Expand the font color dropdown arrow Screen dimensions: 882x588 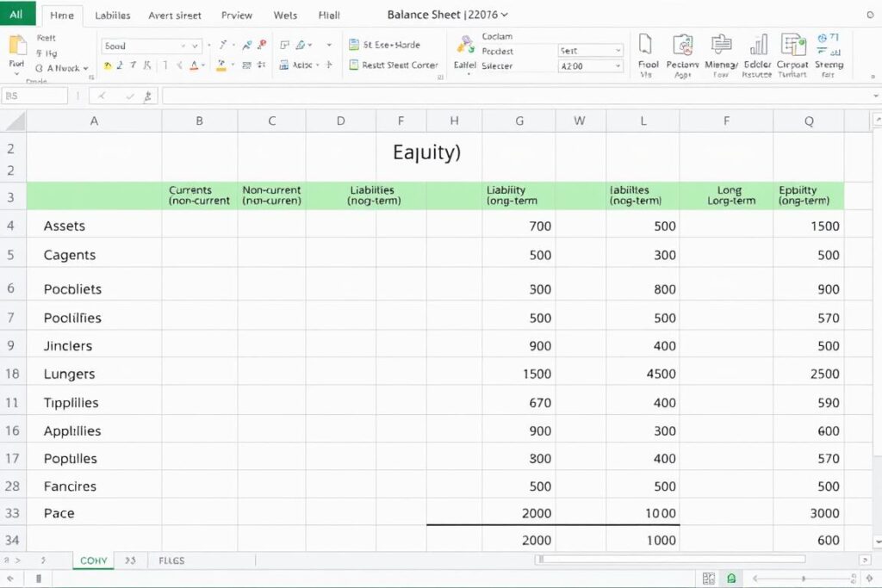pyautogui.click(x=202, y=65)
